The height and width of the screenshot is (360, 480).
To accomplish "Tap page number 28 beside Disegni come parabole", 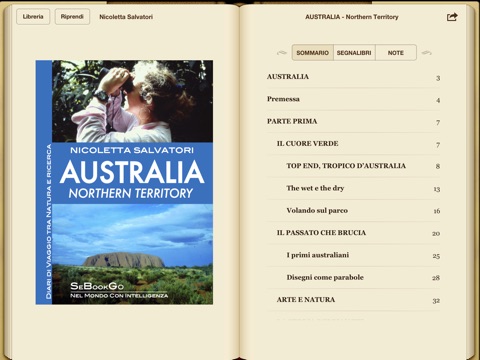I will [436, 278].
